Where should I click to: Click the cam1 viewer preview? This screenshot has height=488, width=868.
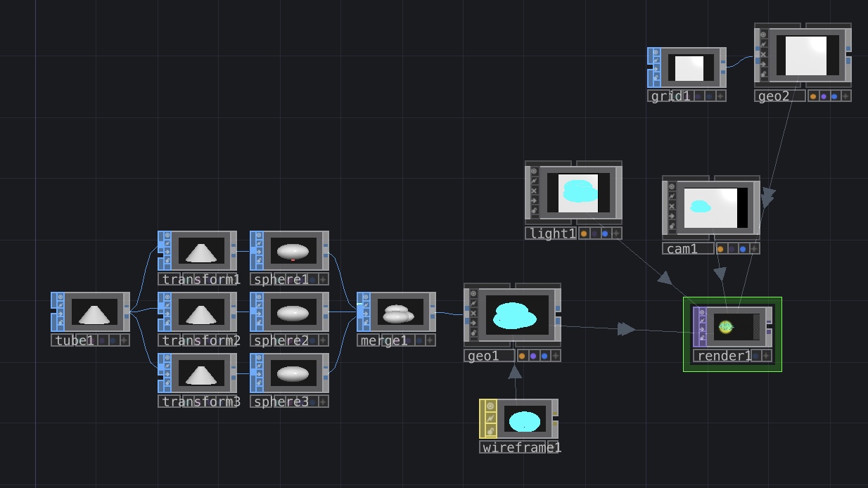pyautogui.click(x=716, y=208)
